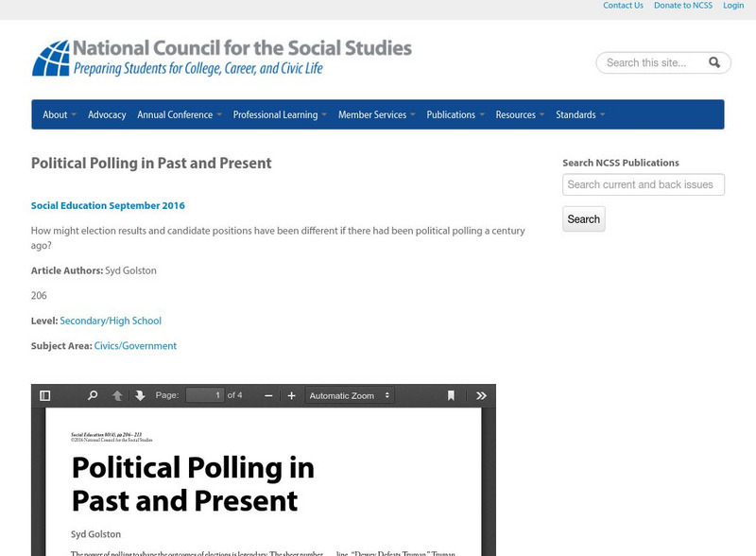Zoom out of the PDF
This screenshot has height=556, width=756.
coord(268,396)
